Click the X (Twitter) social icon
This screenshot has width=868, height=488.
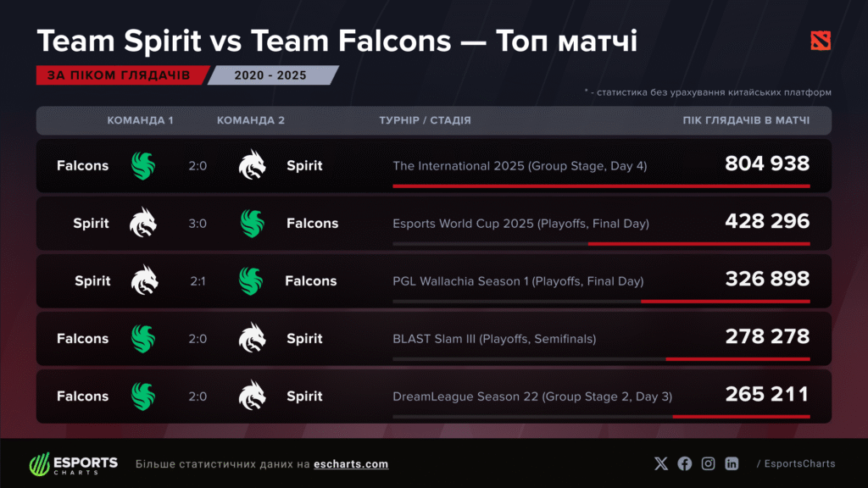662,463
